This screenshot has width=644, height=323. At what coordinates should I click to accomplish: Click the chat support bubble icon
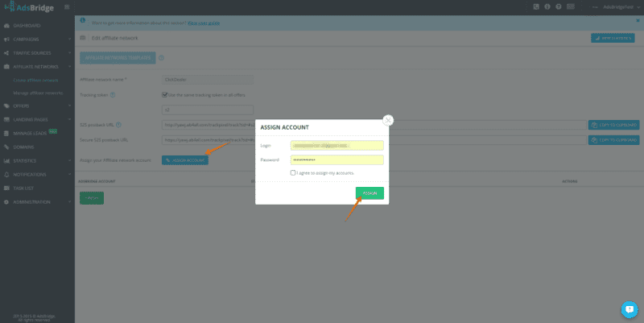coord(630,309)
